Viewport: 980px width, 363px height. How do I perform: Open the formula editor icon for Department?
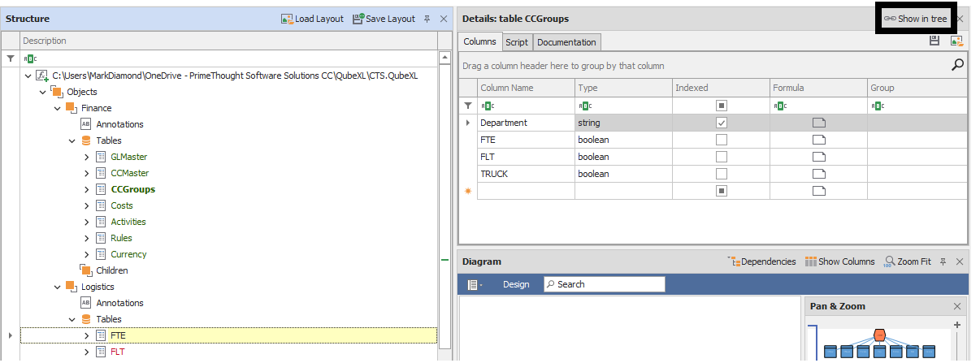click(x=818, y=123)
